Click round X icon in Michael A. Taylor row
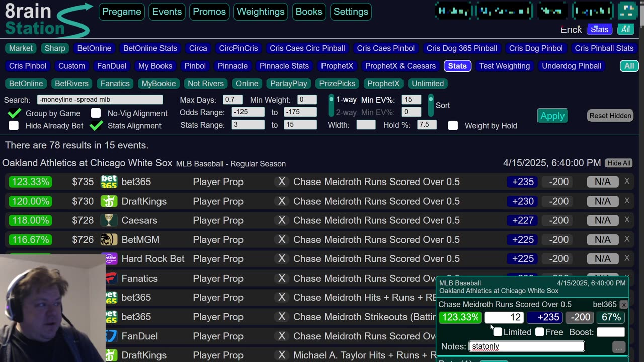 (x=282, y=355)
